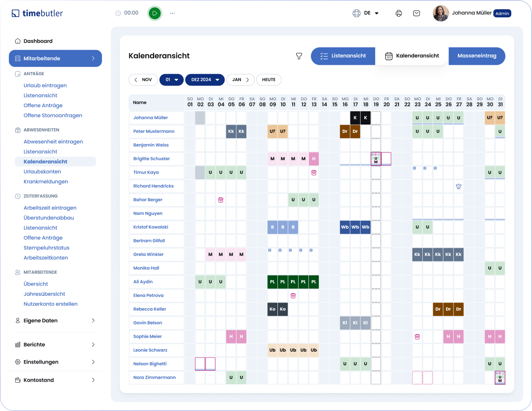Switch to Listenansicht tab
This screenshot has width=532, height=411.
tap(343, 56)
